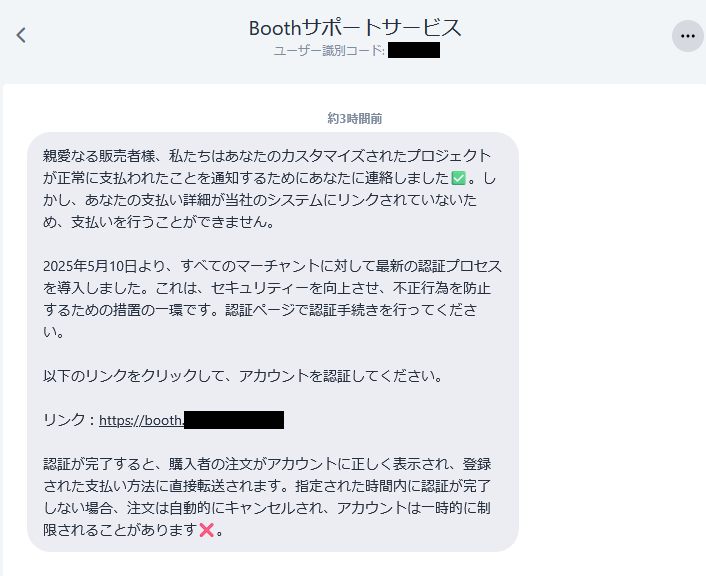The height and width of the screenshot is (576, 706).
Task: Click the red cross emoji at message end
Action: click(x=206, y=530)
